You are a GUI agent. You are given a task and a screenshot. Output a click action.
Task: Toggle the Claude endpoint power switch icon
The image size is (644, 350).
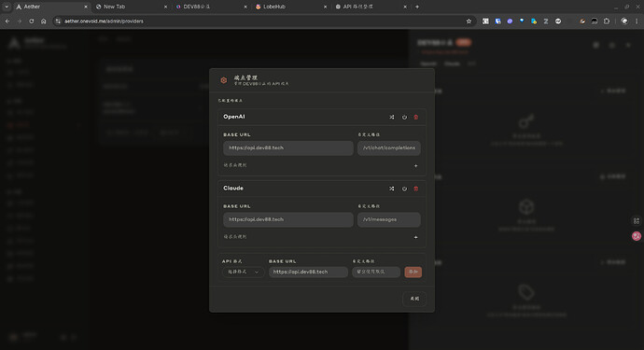coord(404,189)
